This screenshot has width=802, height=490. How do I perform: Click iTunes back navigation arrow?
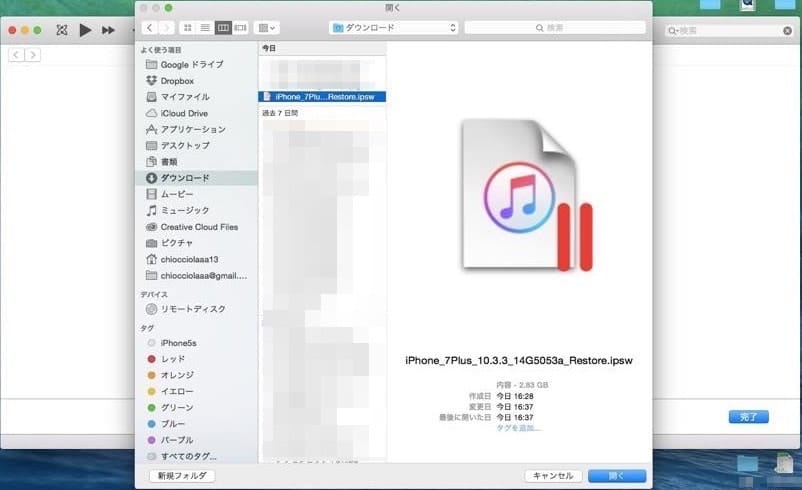[16, 55]
